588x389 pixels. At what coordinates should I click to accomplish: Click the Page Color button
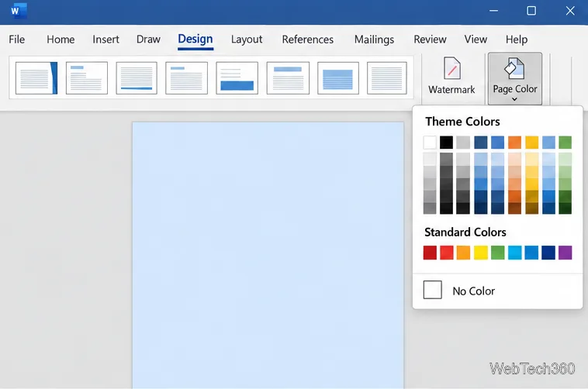[515, 78]
